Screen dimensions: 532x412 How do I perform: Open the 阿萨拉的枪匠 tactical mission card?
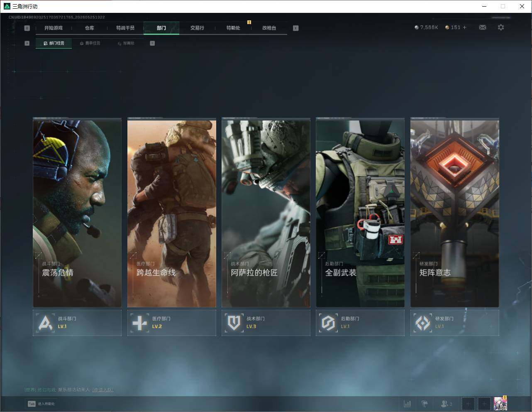click(266, 213)
